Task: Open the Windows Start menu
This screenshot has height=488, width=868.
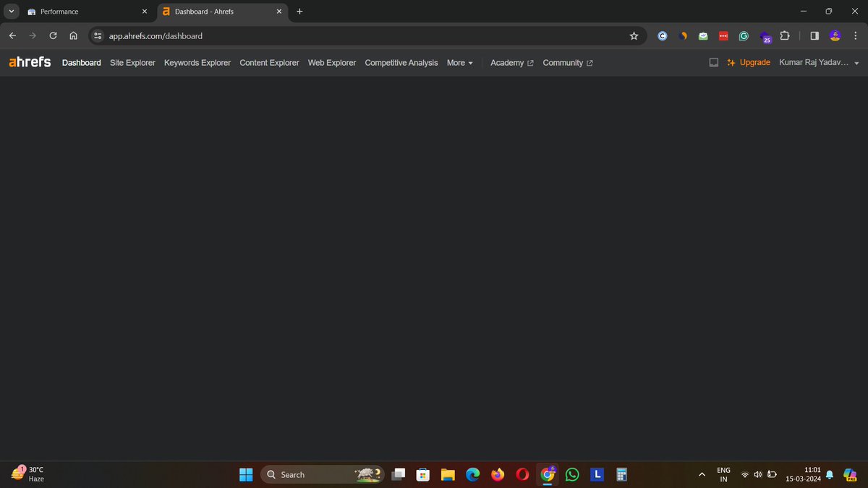Action: 246,474
